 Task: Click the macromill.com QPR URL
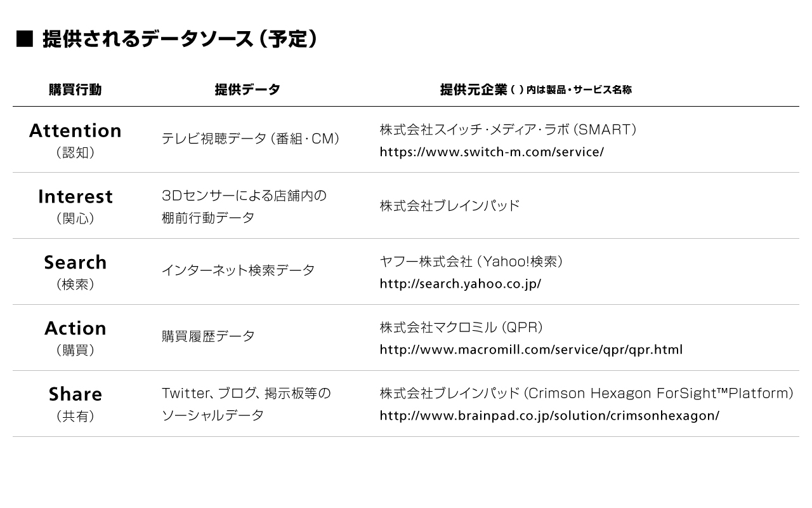pos(531,350)
